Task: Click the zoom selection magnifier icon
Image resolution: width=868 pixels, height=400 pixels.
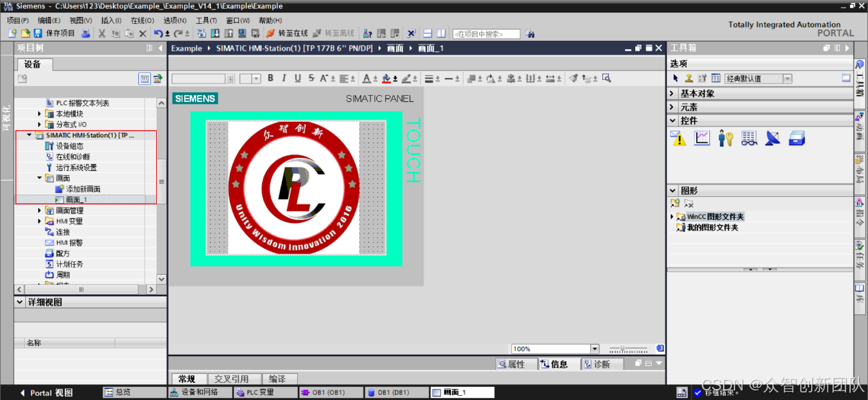Action: point(606,78)
